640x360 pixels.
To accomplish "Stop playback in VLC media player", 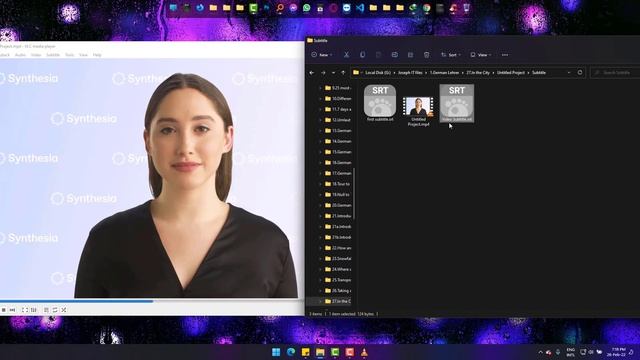I will point(4,310).
